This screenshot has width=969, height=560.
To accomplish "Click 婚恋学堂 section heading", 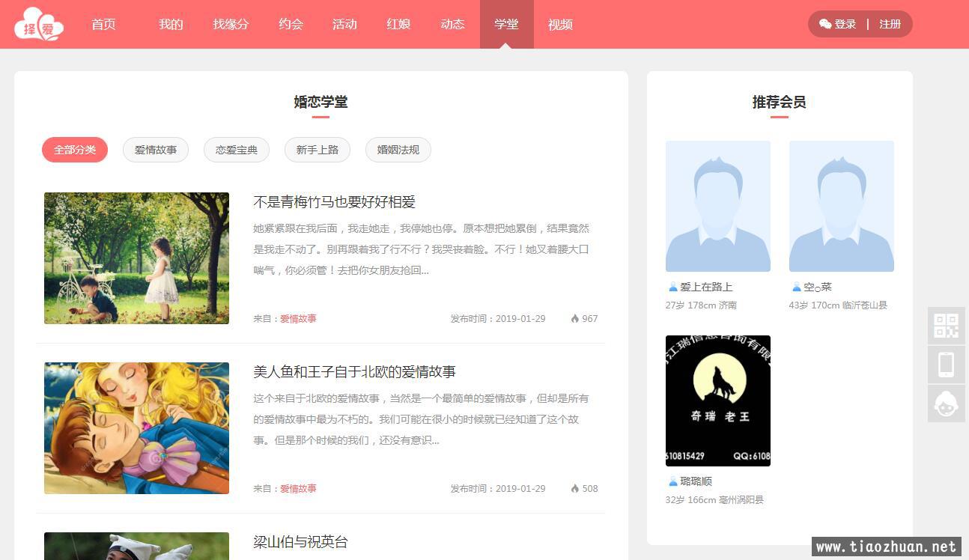I will pyautogui.click(x=321, y=102).
